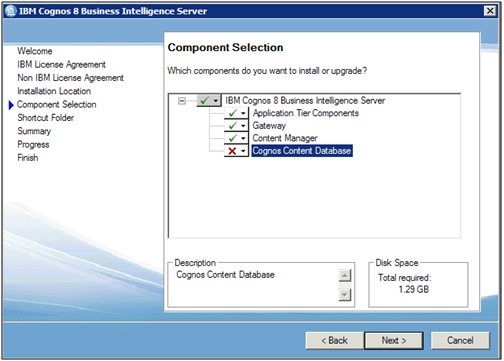The image size is (504, 361).
Task: Select the Application Tier Components tree row
Action: point(306,113)
